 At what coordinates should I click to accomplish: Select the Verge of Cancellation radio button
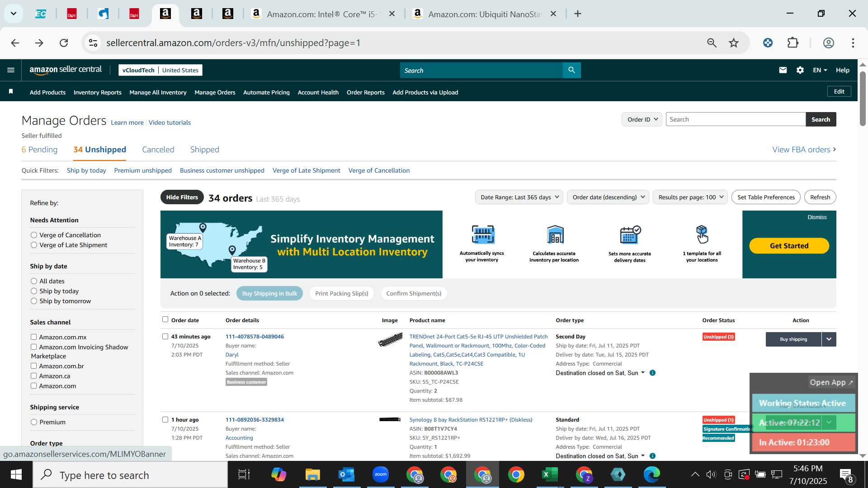[x=34, y=235]
